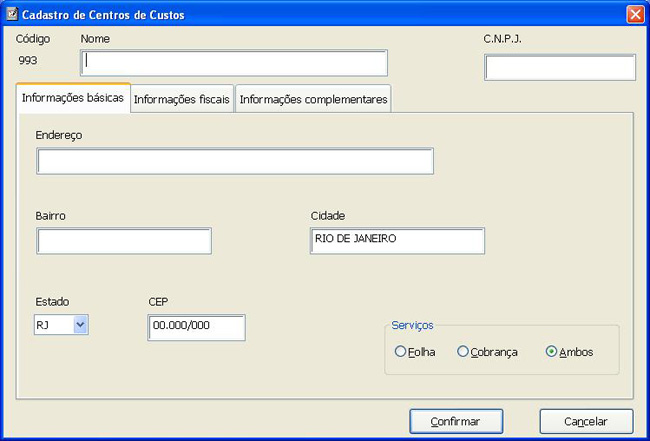Choose the Cobrança service option
This screenshot has width=650, height=441.
[463, 352]
